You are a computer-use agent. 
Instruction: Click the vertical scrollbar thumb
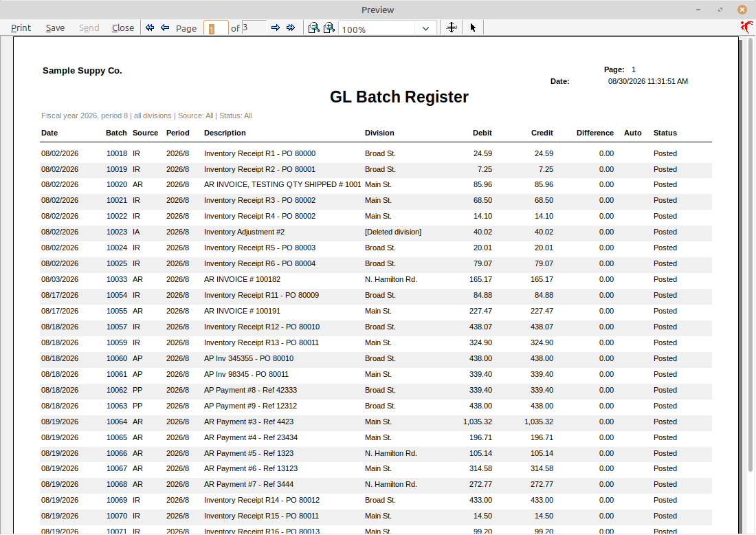tap(751, 254)
